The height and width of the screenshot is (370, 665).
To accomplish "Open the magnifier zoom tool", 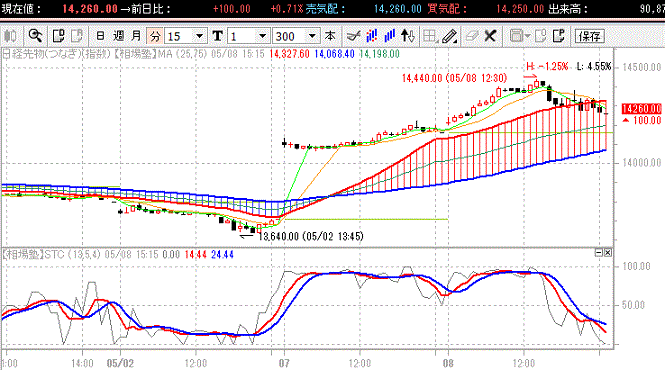I will pyautogui.click(x=35, y=36).
